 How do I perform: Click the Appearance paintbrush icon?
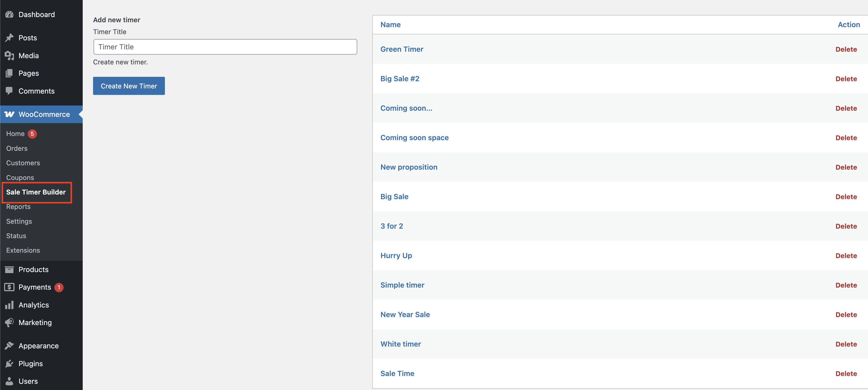(9, 346)
